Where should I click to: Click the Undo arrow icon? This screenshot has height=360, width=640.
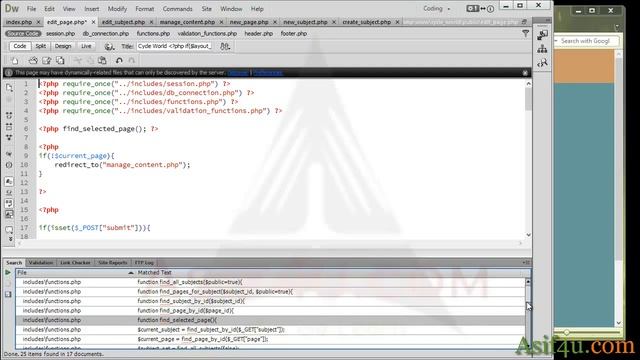[119, 61]
